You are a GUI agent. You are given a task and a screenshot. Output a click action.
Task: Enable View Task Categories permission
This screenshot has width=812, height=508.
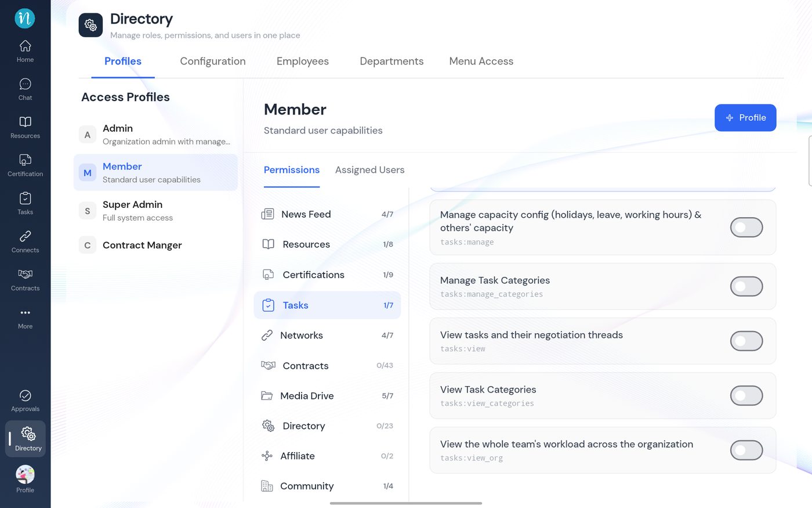click(x=746, y=395)
